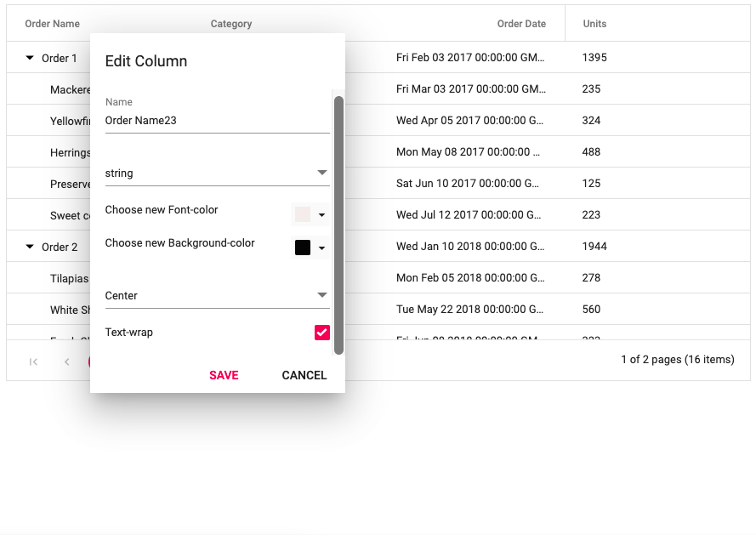Select the cell with 1944 units
Viewport: 756px width, 535px height.
pos(594,247)
